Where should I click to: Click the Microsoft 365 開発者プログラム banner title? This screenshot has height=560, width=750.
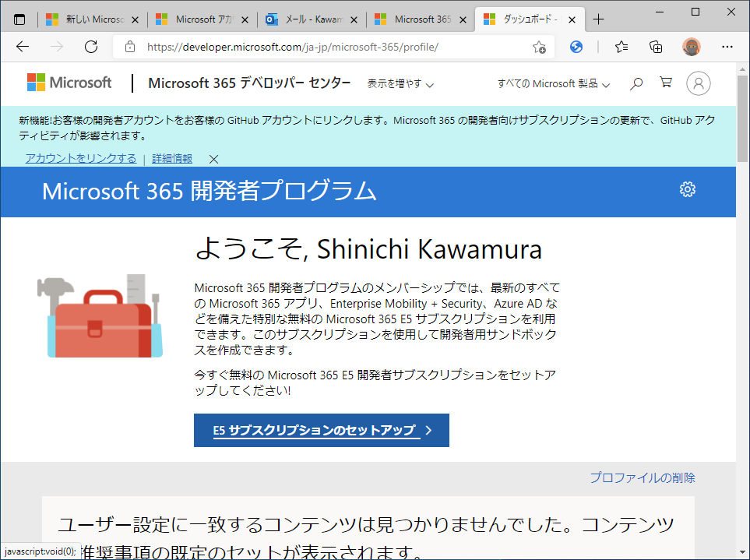click(x=210, y=192)
